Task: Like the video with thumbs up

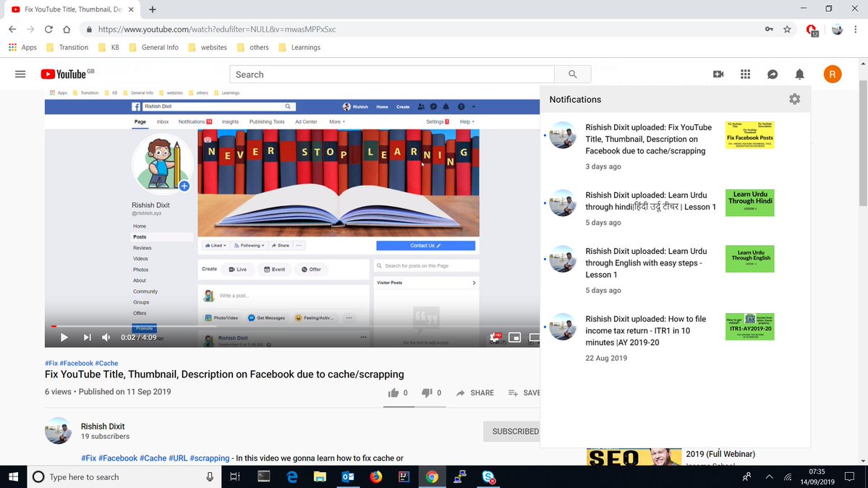Action: (393, 393)
